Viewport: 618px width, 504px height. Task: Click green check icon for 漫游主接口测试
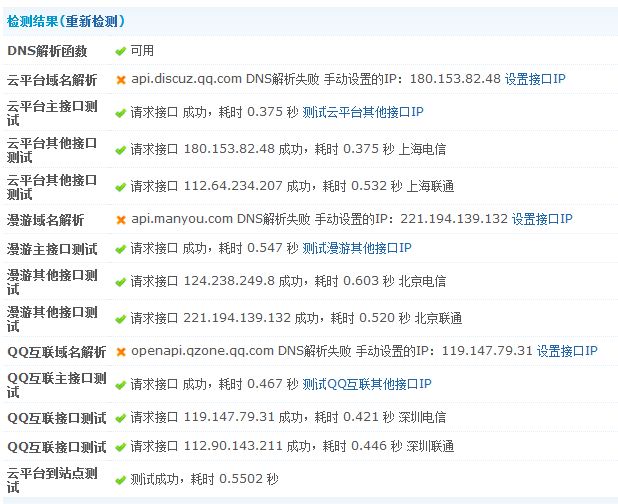coord(120,249)
